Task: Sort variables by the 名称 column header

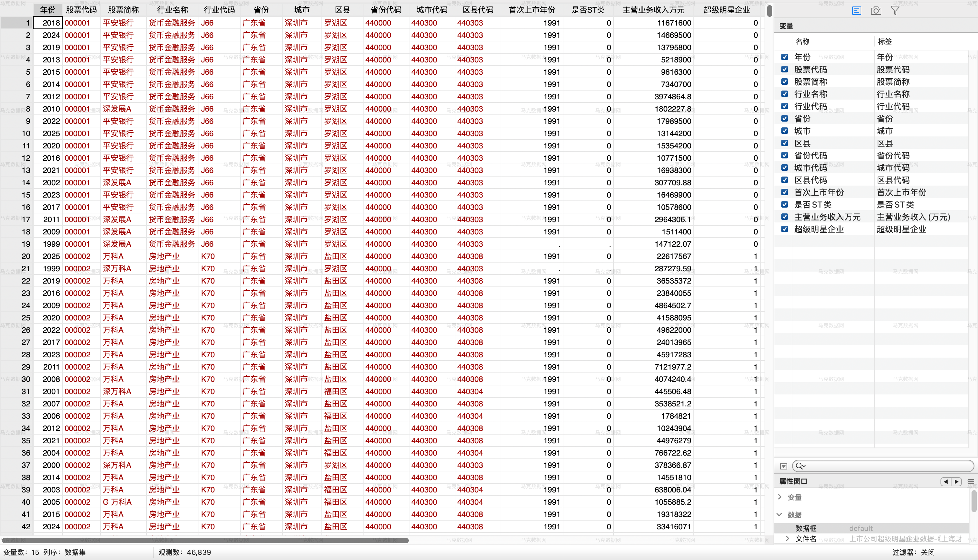Action: pos(833,41)
